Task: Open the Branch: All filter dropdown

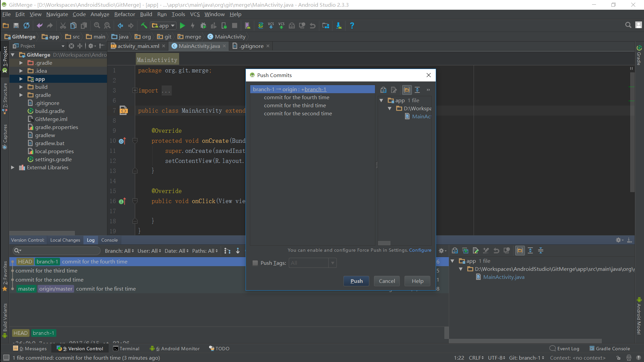Action: [119, 251]
